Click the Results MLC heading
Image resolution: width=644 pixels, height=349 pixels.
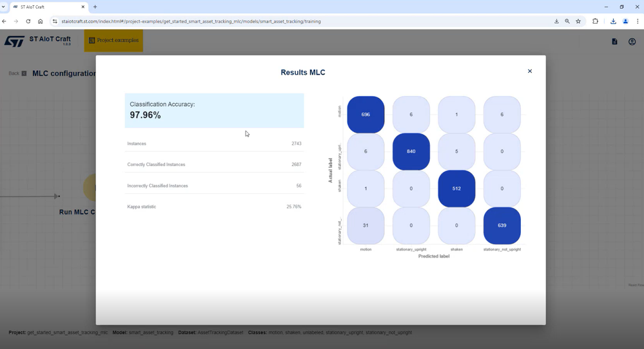[303, 73]
